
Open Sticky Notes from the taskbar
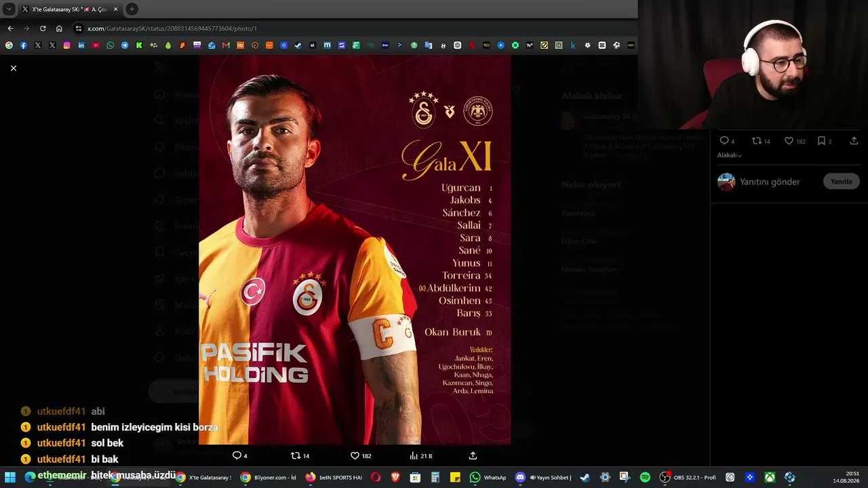[x=455, y=477]
